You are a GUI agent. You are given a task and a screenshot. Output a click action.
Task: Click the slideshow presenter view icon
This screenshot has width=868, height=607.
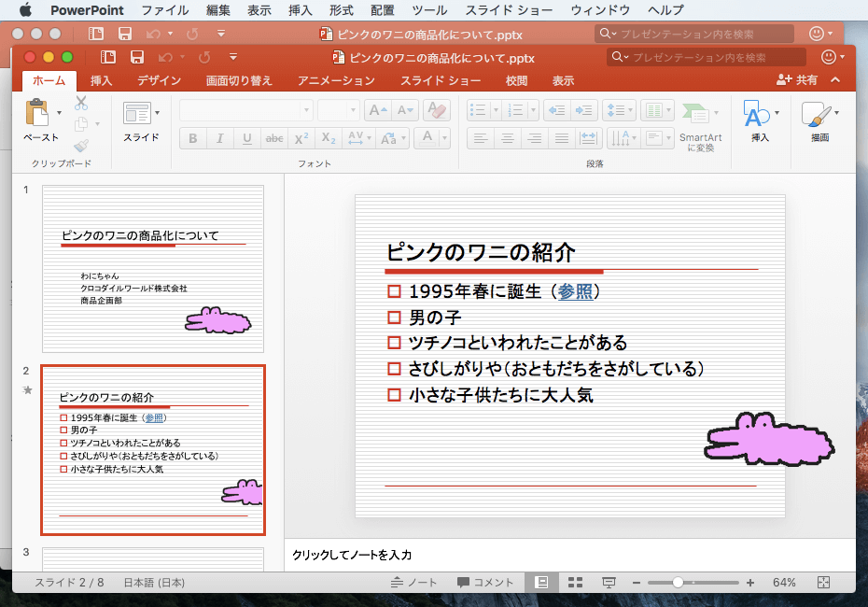click(x=609, y=583)
